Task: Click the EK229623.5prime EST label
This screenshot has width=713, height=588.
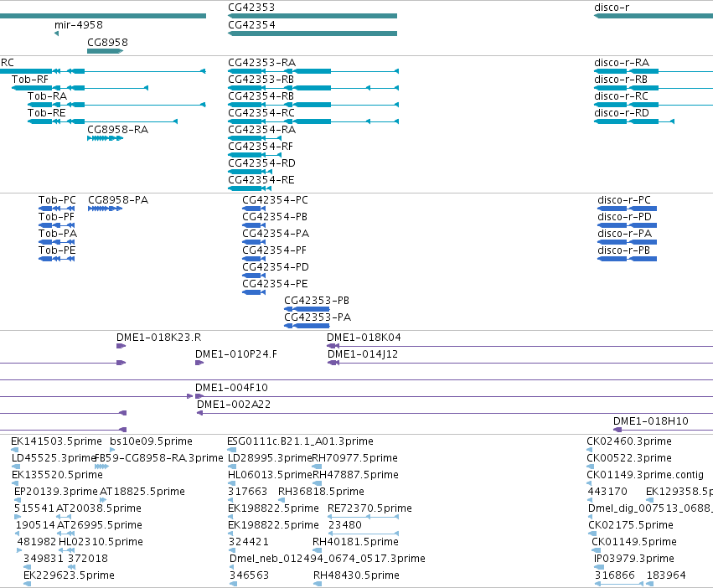Action: click(69, 576)
